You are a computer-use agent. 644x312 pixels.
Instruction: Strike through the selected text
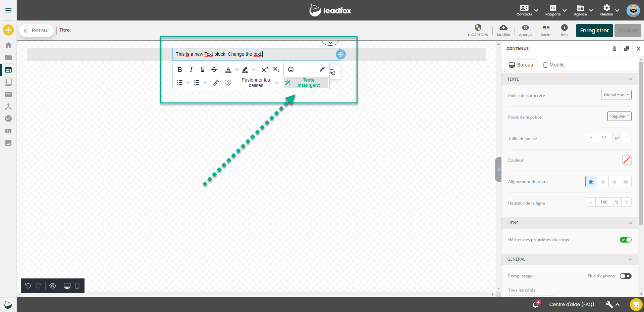pyautogui.click(x=214, y=70)
